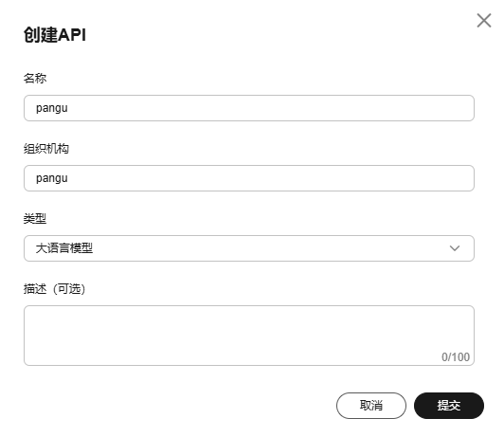Focus the 组织机构 input field
The image size is (504, 437).
click(x=249, y=178)
